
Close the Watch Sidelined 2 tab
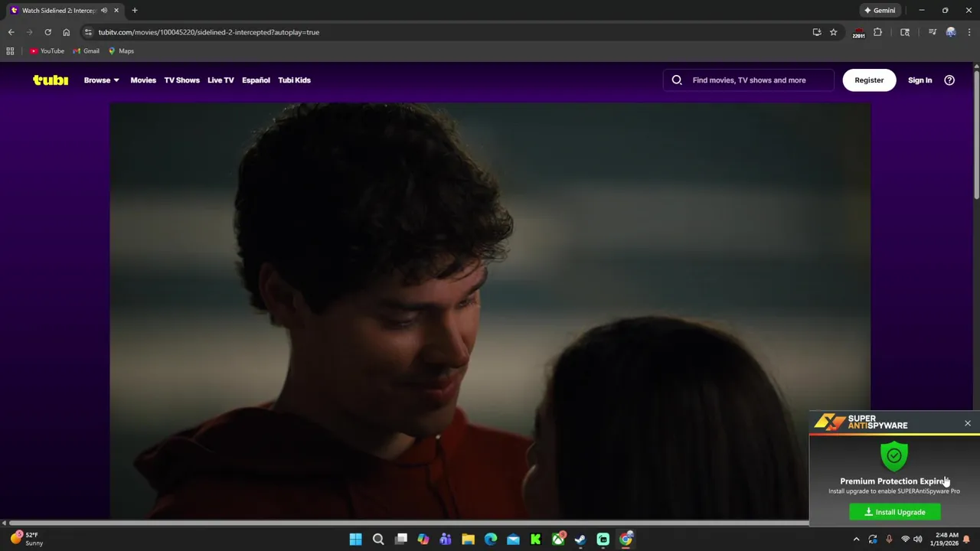coord(116,11)
